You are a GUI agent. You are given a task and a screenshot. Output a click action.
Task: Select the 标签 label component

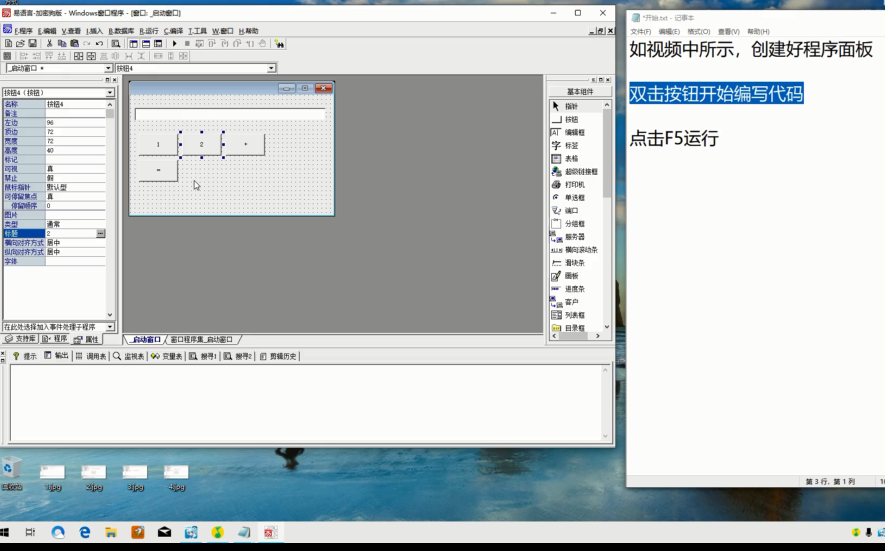point(570,145)
